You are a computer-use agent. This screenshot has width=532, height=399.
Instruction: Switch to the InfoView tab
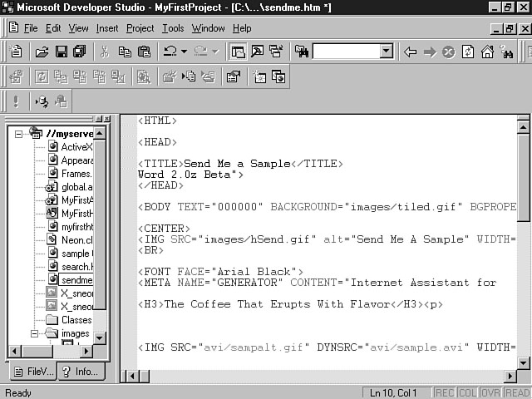[x=85, y=371]
